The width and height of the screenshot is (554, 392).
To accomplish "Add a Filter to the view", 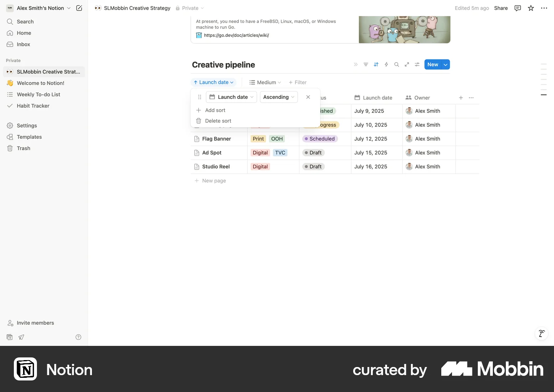I will (298, 82).
